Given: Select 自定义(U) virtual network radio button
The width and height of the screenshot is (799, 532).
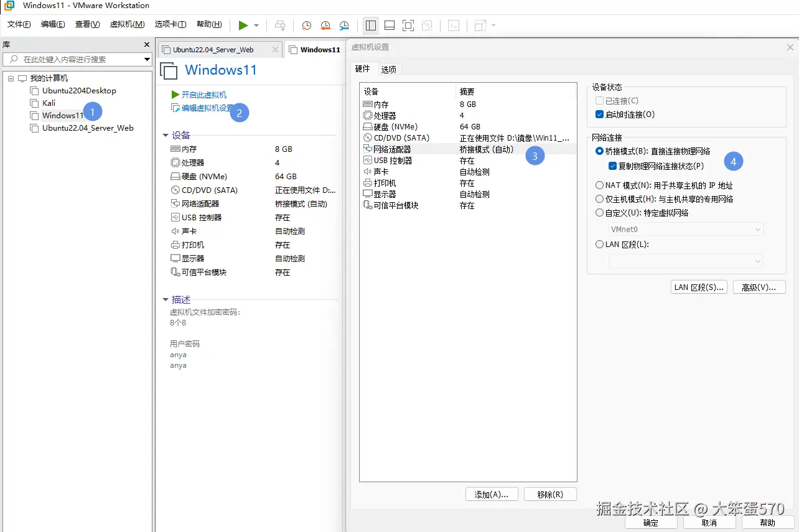Looking at the screenshot, I should (600, 213).
